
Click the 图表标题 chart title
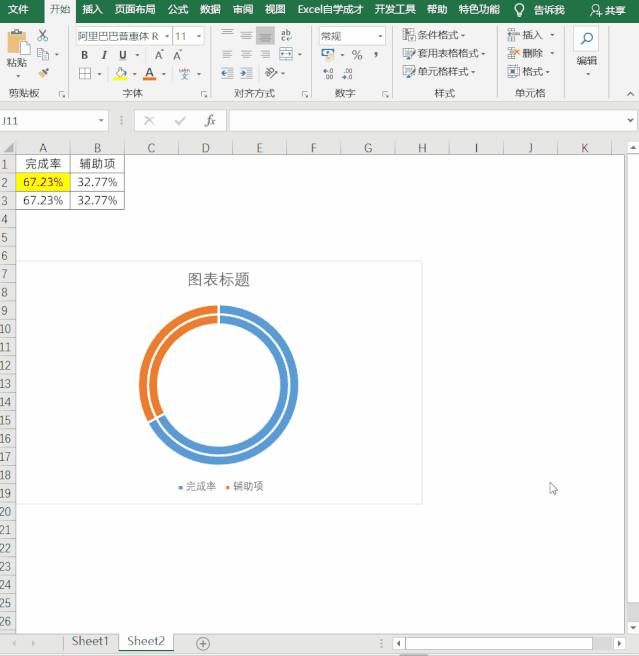pos(219,280)
